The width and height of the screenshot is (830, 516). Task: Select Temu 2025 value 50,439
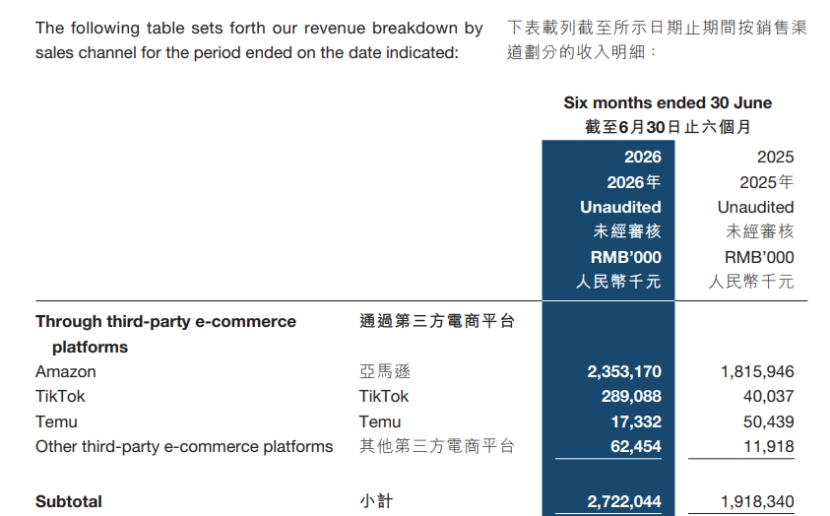[x=769, y=422]
